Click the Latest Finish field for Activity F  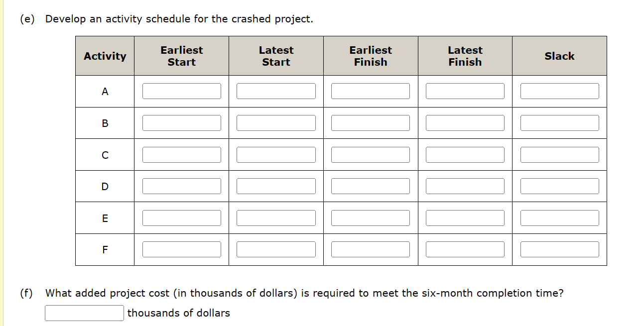(x=465, y=249)
